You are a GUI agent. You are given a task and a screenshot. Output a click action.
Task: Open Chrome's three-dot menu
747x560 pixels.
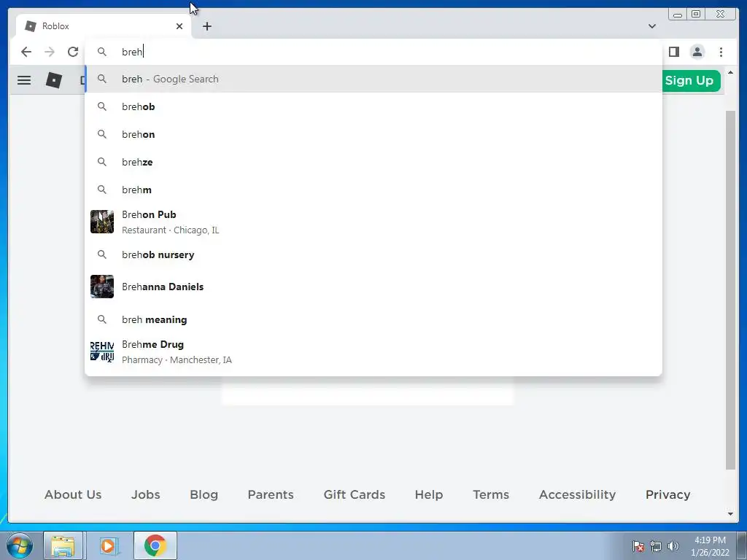(x=721, y=52)
